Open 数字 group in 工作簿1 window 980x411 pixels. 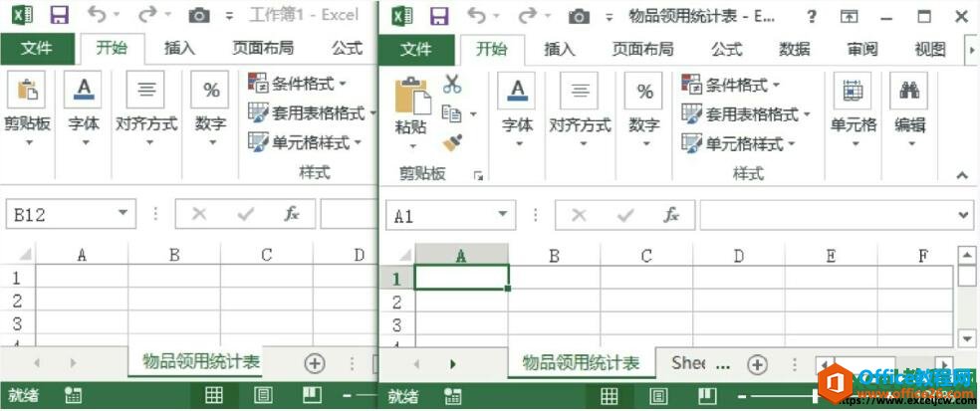click(210, 109)
